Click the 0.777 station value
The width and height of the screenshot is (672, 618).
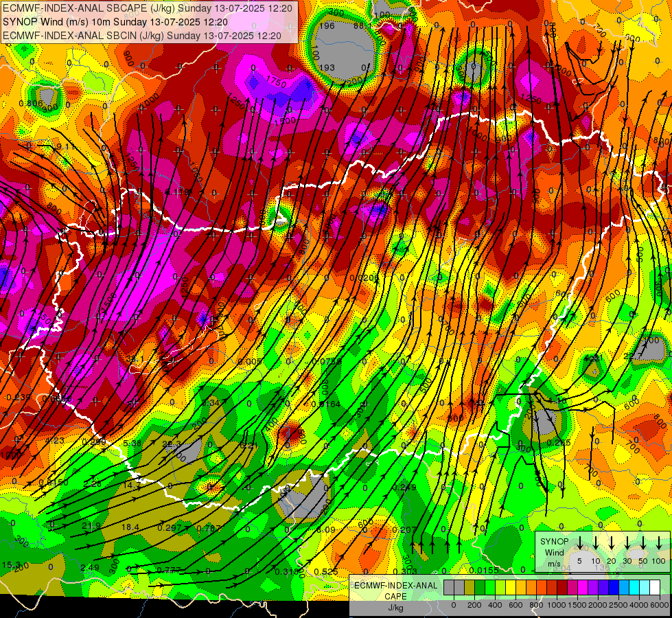tap(169, 570)
